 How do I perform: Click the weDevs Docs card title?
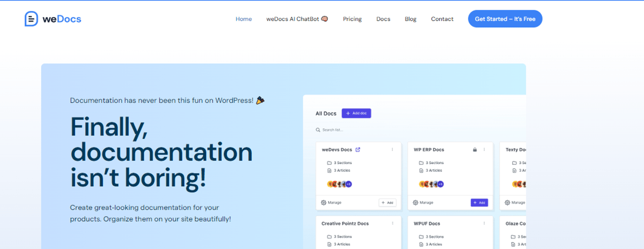(337, 149)
